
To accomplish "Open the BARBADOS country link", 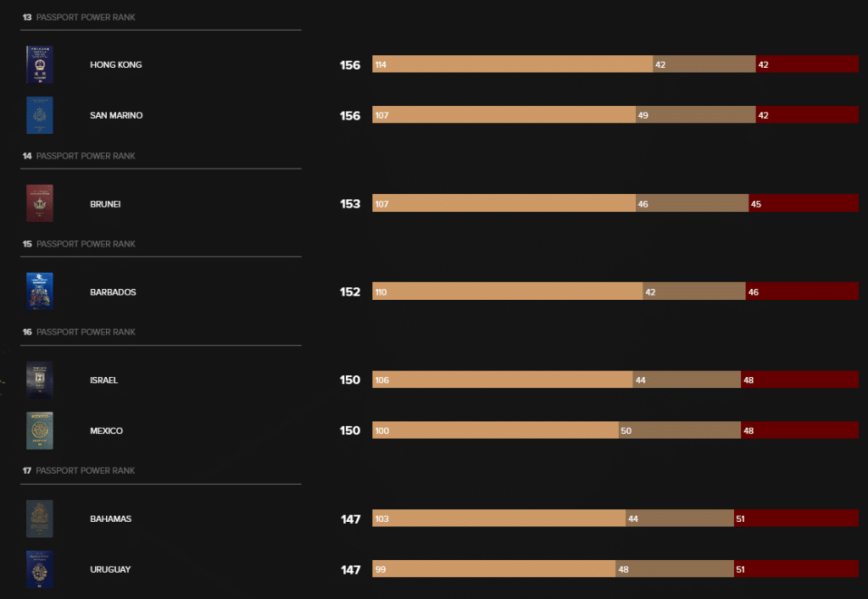I will (x=113, y=292).
